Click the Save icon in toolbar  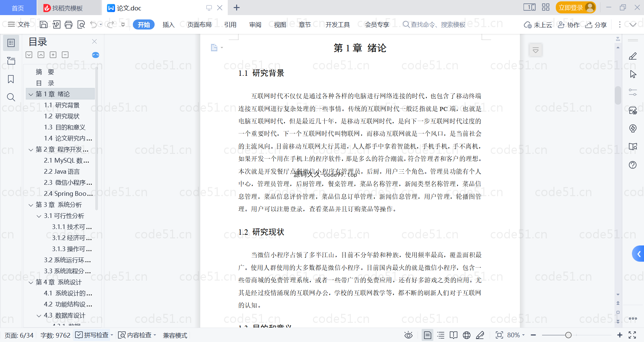[44, 24]
